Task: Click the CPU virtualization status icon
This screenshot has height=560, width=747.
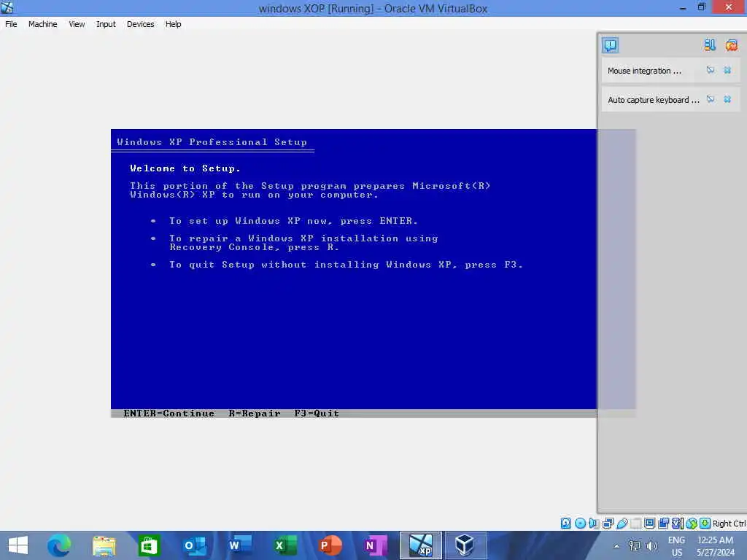Action: pyautogui.click(x=677, y=524)
